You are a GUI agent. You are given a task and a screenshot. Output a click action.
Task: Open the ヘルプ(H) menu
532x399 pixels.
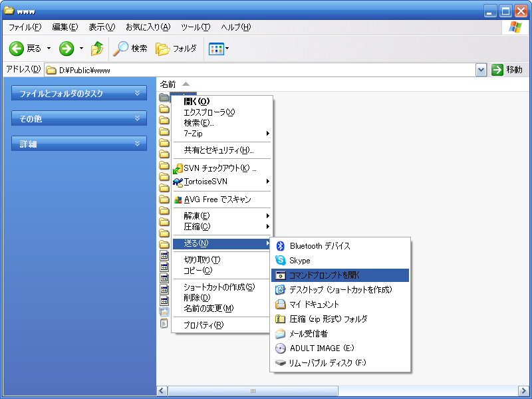tap(236, 27)
